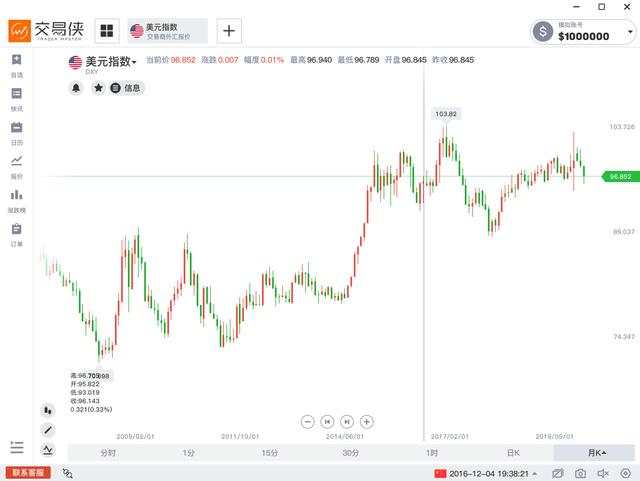Jump to chart beginning with skip-back button
Screen dimensions: 640x481
point(327,422)
